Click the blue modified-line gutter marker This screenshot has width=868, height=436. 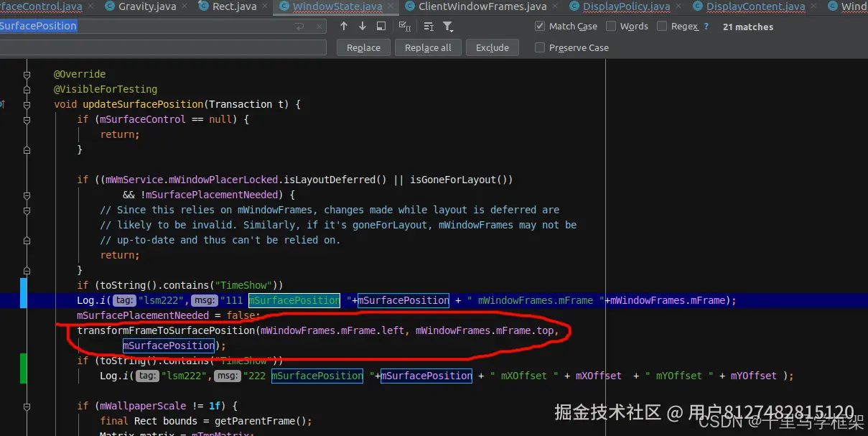tap(24, 293)
